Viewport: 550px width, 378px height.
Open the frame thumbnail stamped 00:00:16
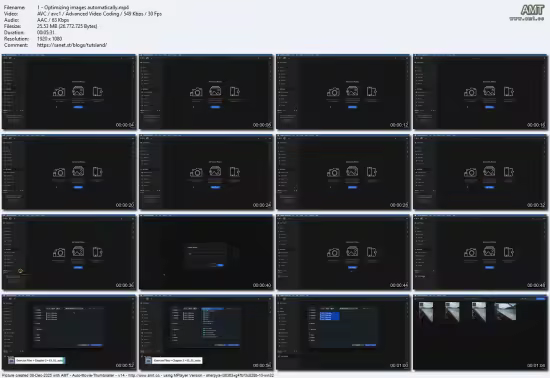(480, 92)
